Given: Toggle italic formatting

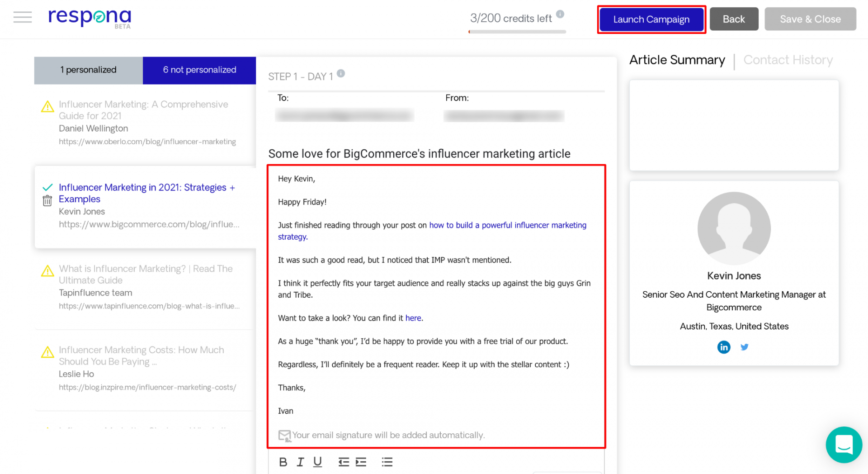Looking at the screenshot, I should (300, 462).
